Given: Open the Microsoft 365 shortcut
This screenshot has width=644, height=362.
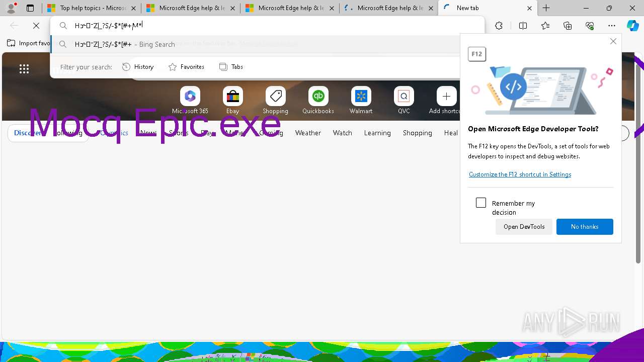Looking at the screenshot, I should [190, 101].
